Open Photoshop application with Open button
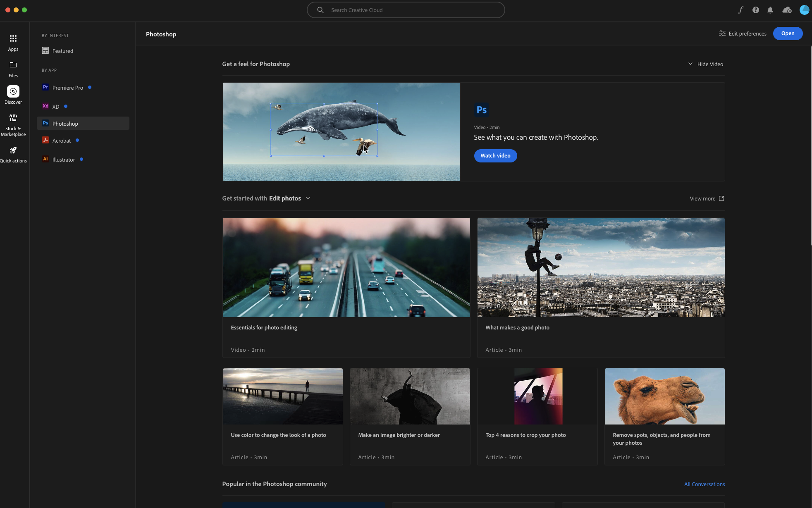Screen dimensions: 812x508 (x=788, y=33)
